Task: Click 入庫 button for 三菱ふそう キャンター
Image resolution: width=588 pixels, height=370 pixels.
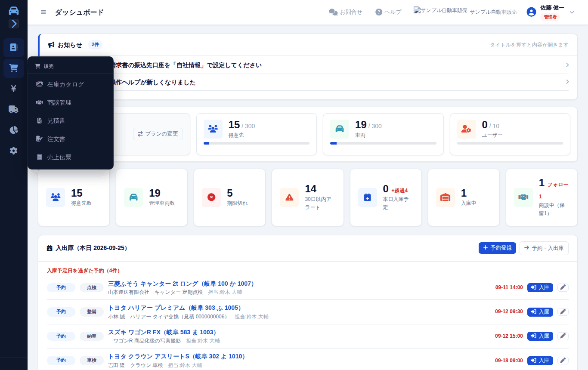Action: 540,287
